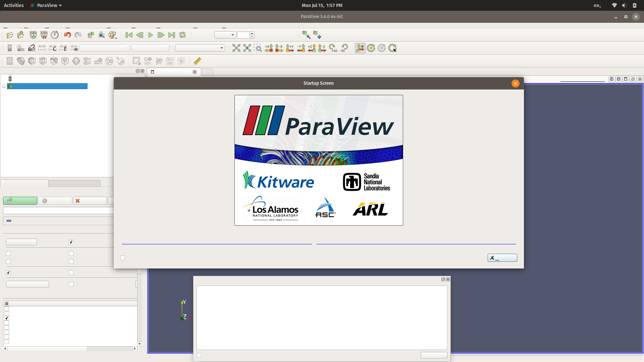Open the Activities overview
The height and width of the screenshot is (362, 644).
pos(14,5)
